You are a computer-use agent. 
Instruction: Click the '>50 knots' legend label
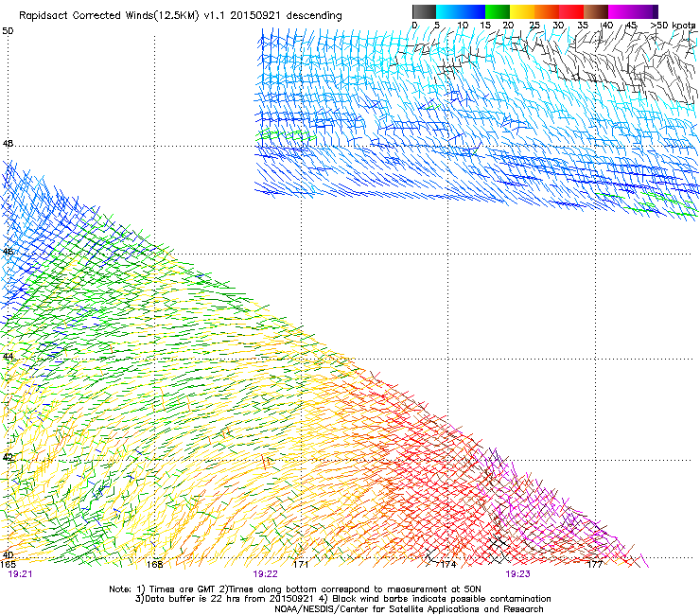point(673,26)
